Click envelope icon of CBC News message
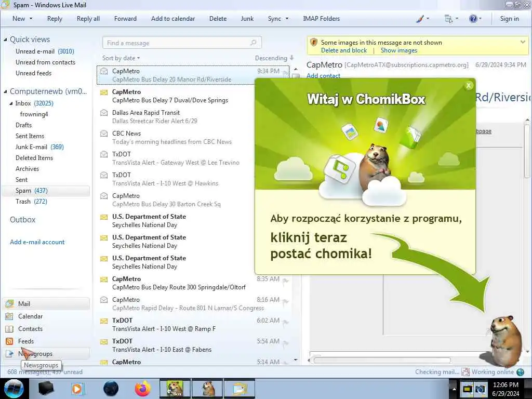532x399 pixels. point(104,134)
